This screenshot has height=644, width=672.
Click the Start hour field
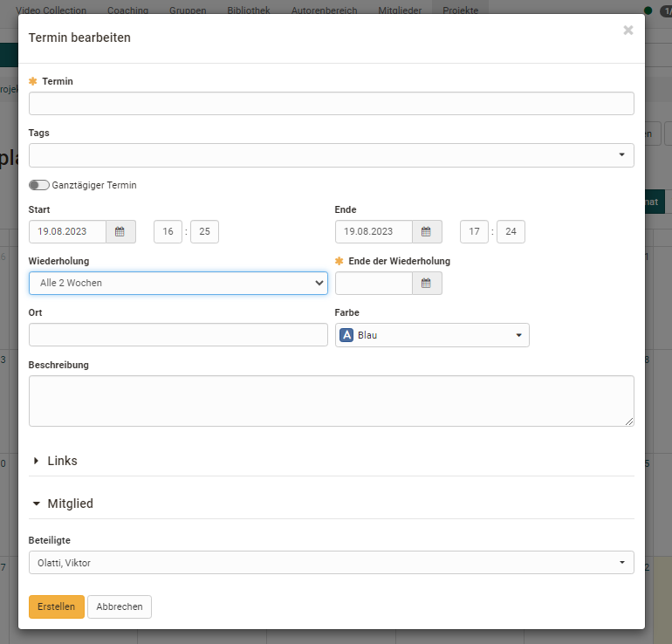coord(168,231)
